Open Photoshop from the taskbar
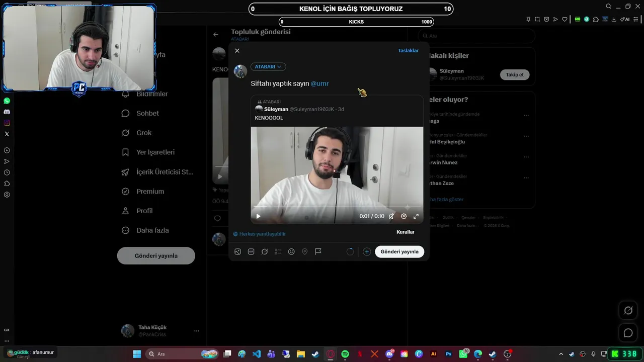 pos(448,354)
